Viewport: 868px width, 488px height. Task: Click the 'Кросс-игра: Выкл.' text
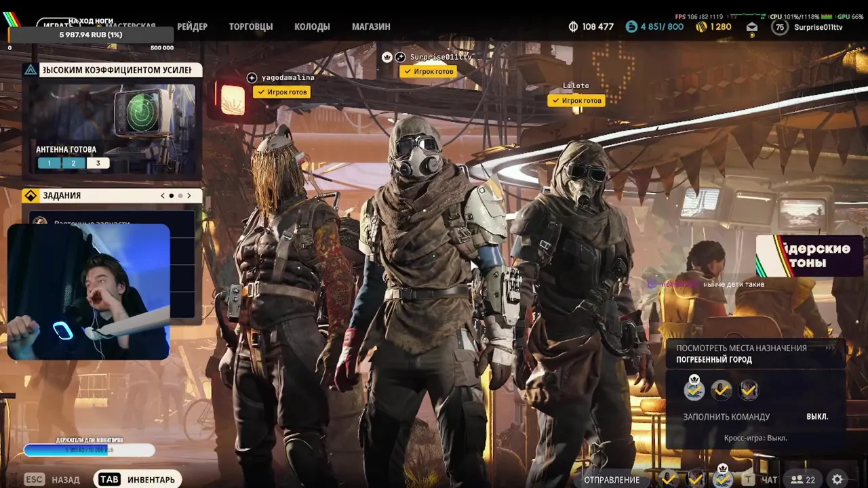[x=755, y=438]
